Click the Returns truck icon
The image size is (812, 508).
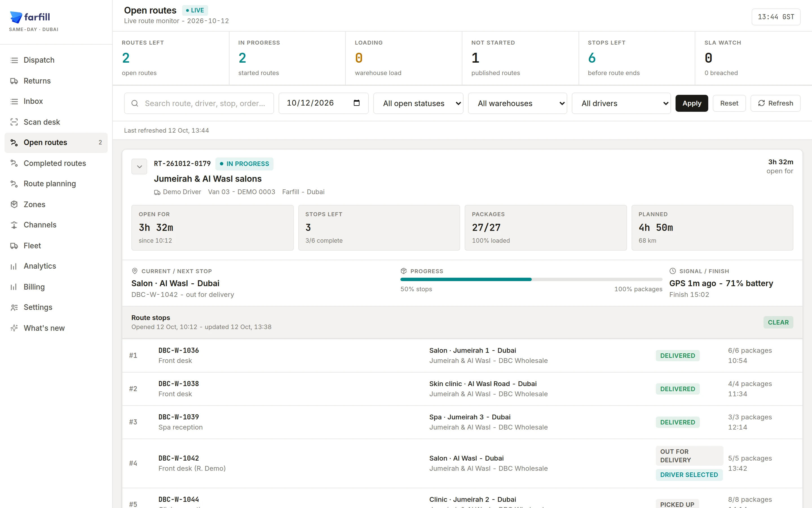(x=14, y=81)
